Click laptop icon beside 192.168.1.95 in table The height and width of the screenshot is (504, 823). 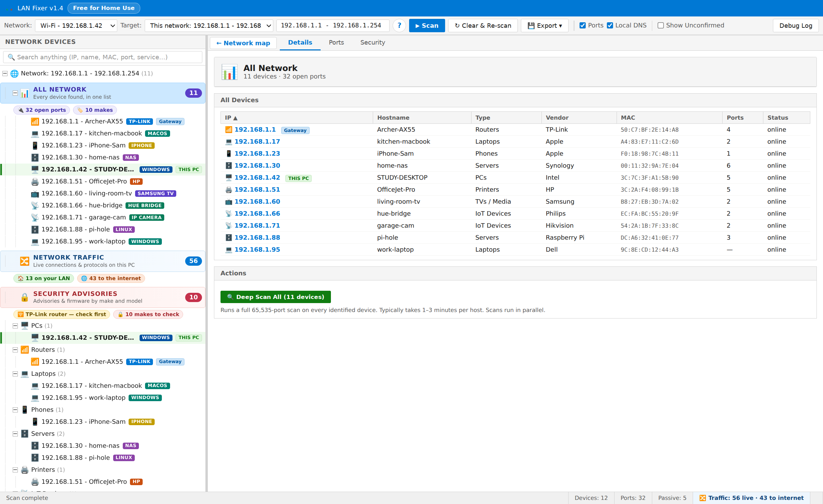coord(229,250)
